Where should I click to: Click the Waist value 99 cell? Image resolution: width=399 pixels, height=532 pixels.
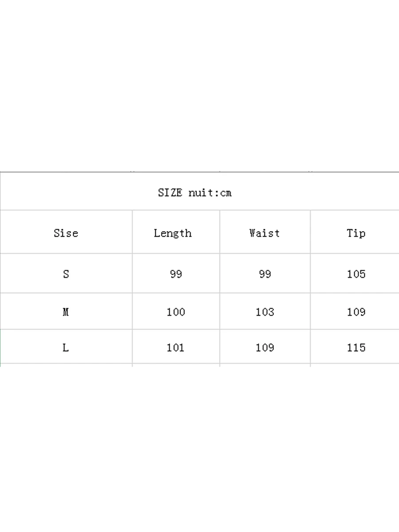[265, 273]
